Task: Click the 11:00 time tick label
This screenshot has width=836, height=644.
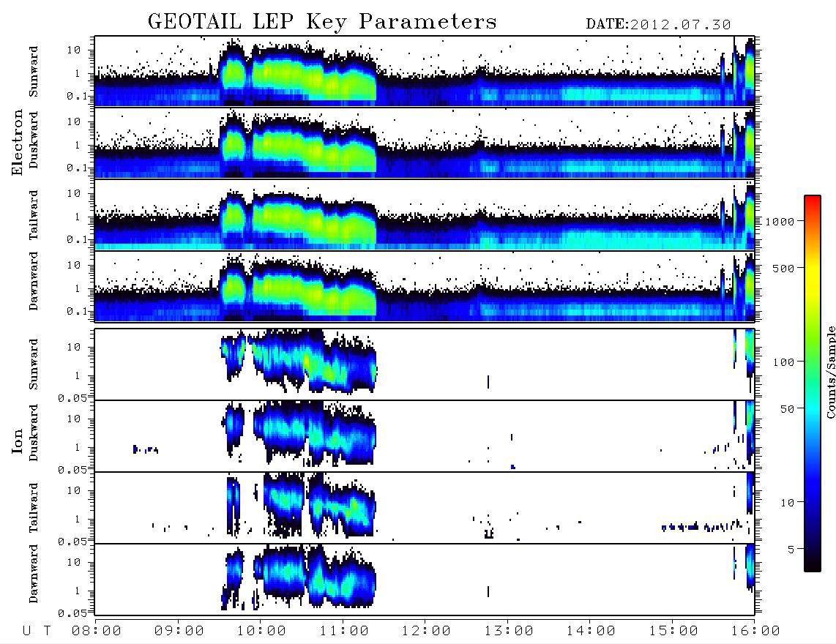Action: pos(344,632)
